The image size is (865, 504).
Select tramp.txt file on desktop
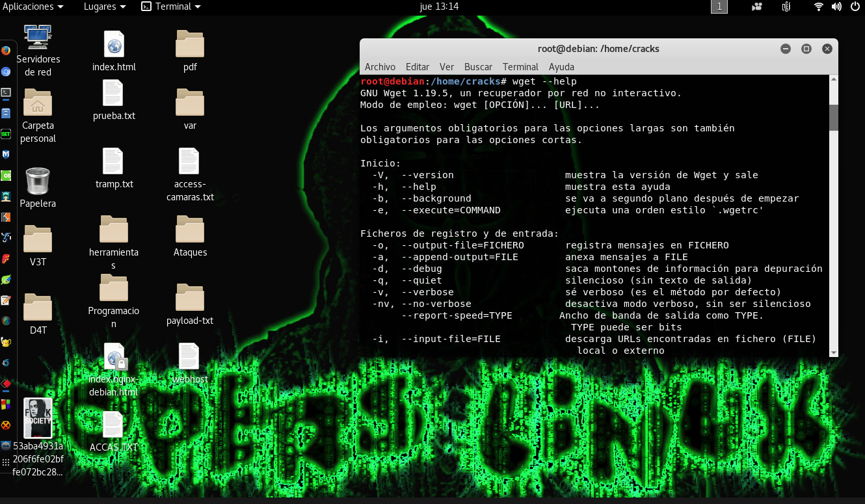114,168
